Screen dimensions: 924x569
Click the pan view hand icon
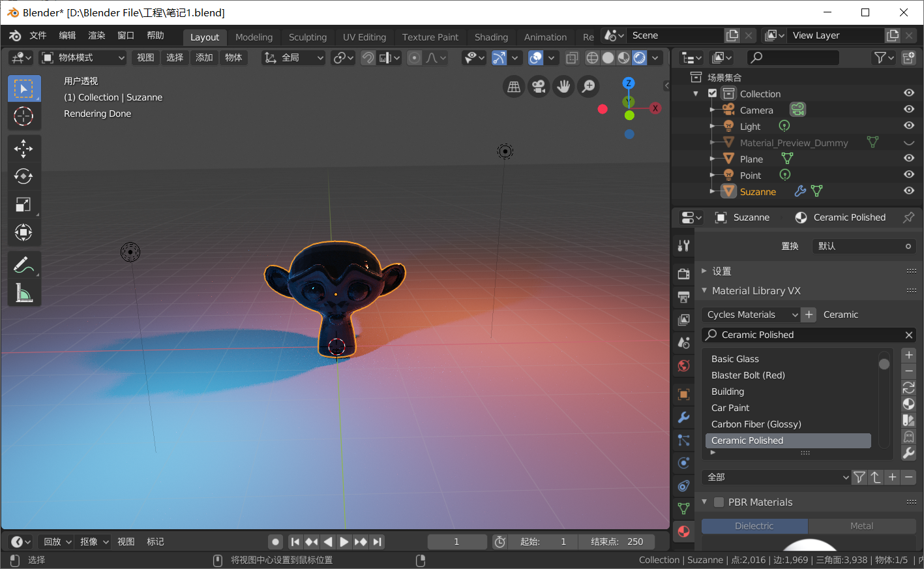click(x=563, y=86)
